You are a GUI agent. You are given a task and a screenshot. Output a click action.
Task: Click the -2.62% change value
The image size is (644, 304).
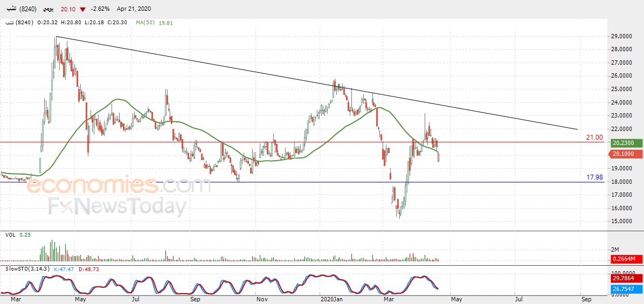[x=100, y=9]
